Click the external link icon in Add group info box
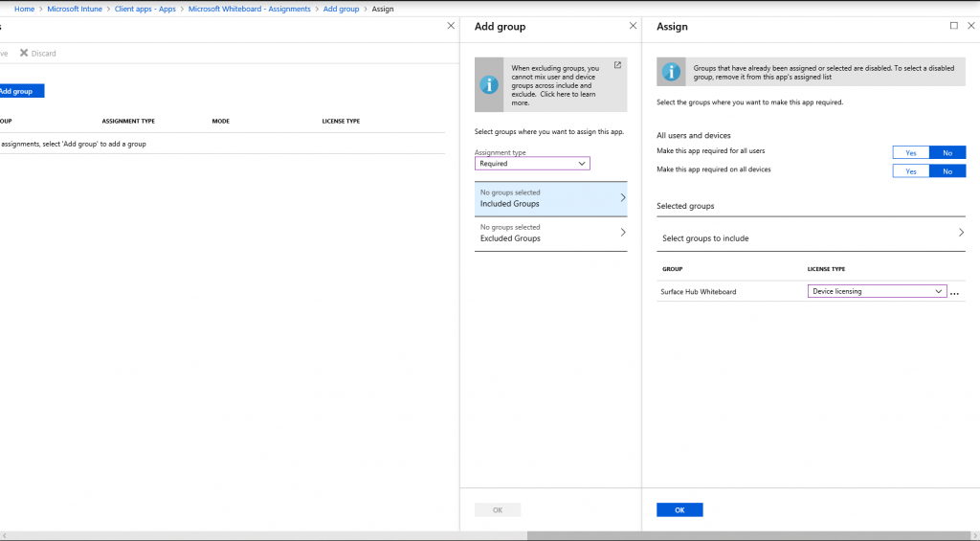 [617, 65]
